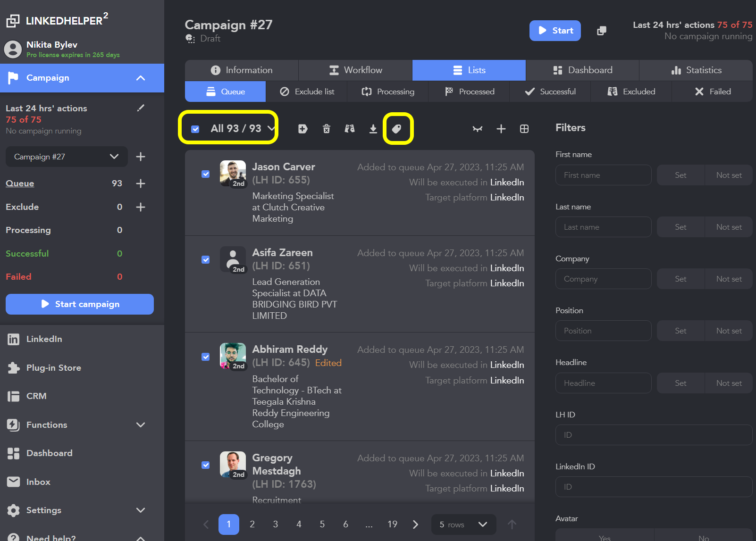Select Not set for First name filter
This screenshot has width=756, height=541.
point(729,175)
